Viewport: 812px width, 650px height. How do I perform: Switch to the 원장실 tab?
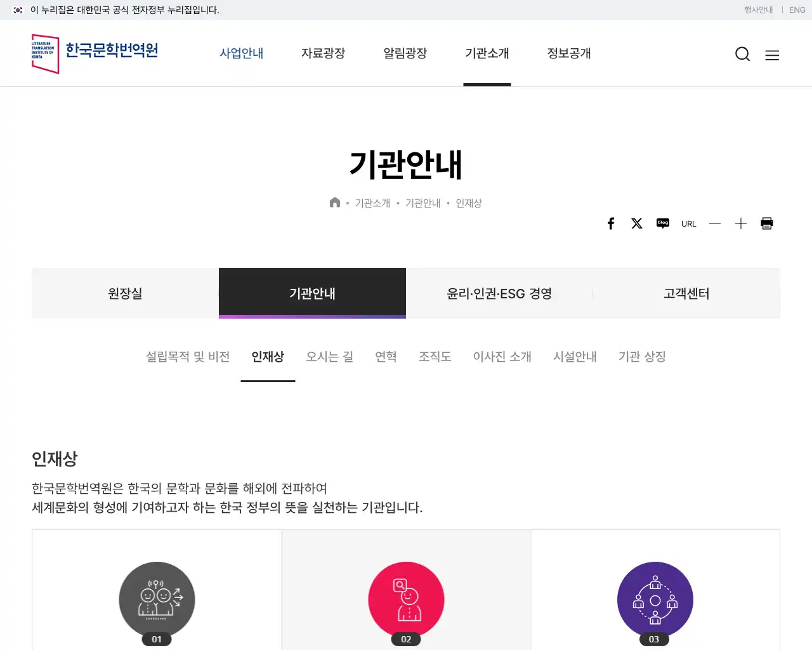pos(125,293)
